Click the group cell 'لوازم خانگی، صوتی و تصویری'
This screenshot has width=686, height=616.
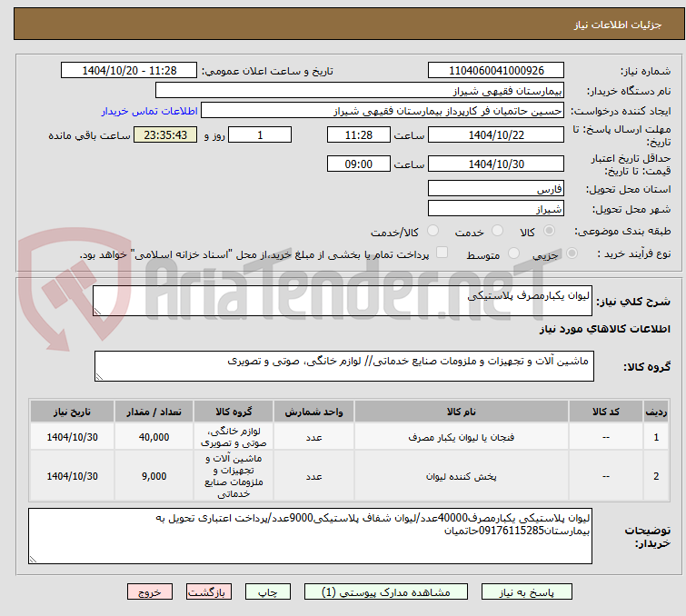(x=234, y=437)
